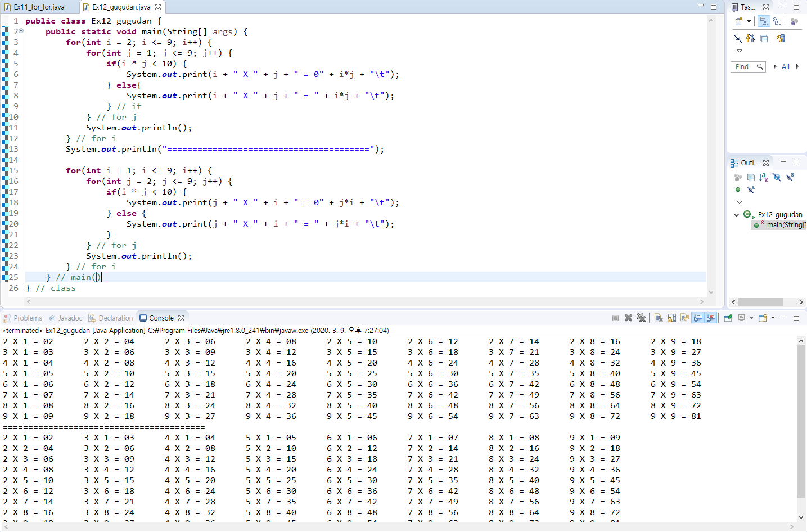The width and height of the screenshot is (807, 532).
Task: Toggle Scheduled presentation in Task List
Action: coord(777,21)
